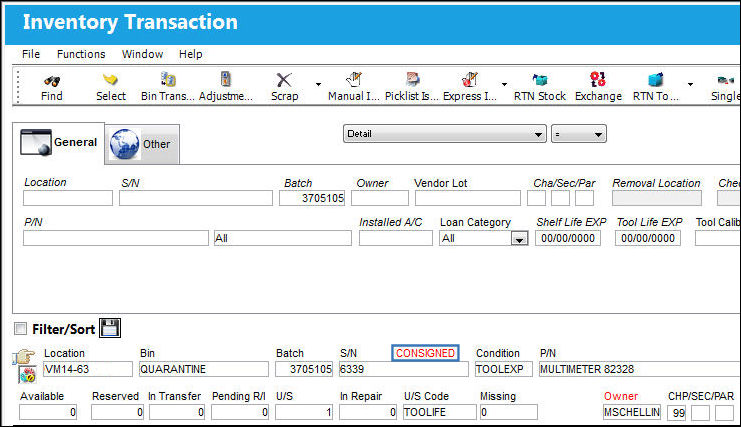
Task: Click the 6339 serial number value
Action: [404, 369]
